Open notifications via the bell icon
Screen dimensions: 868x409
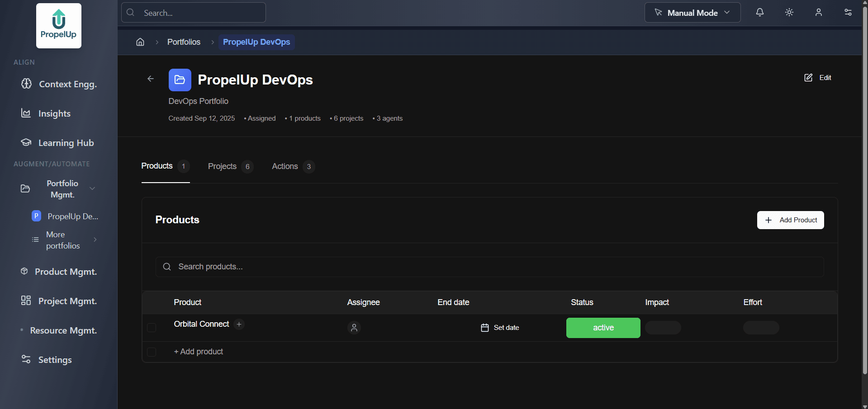[759, 12]
